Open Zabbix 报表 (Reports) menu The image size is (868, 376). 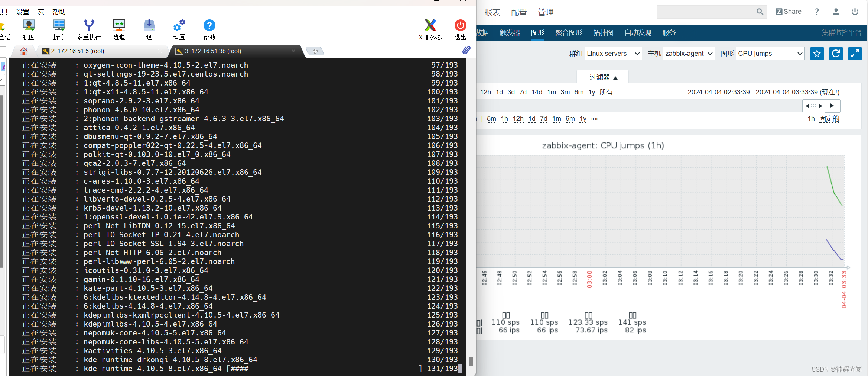coord(492,12)
